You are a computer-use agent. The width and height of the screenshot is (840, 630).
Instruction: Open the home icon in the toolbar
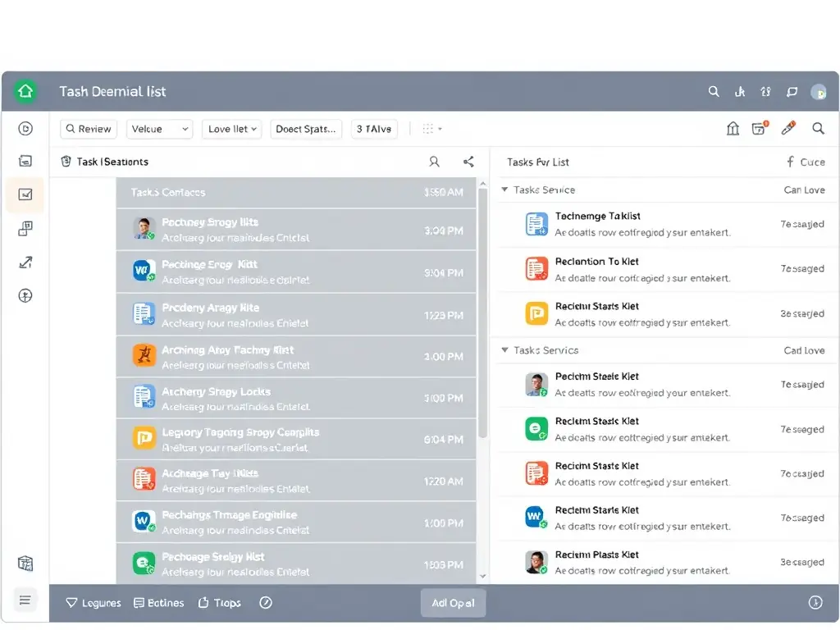pyautogui.click(x=733, y=129)
